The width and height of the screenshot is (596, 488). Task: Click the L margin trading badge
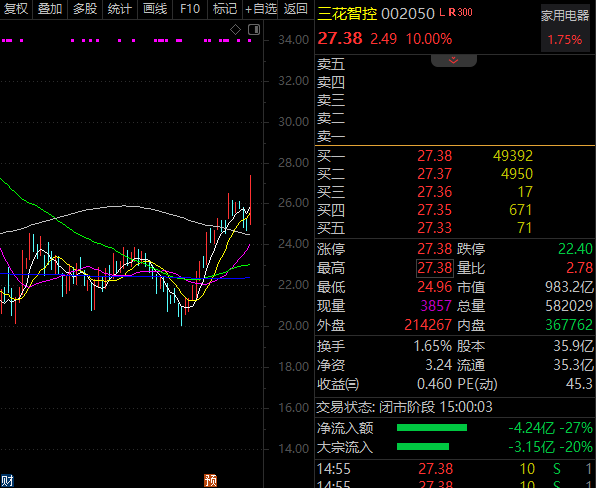click(x=442, y=12)
